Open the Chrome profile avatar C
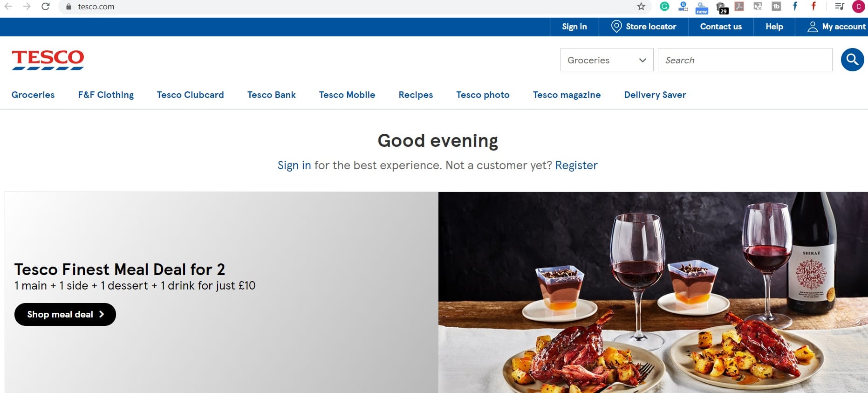Image resolution: width=868 pixels, height=393 pixels. click(x=858, y=7)
